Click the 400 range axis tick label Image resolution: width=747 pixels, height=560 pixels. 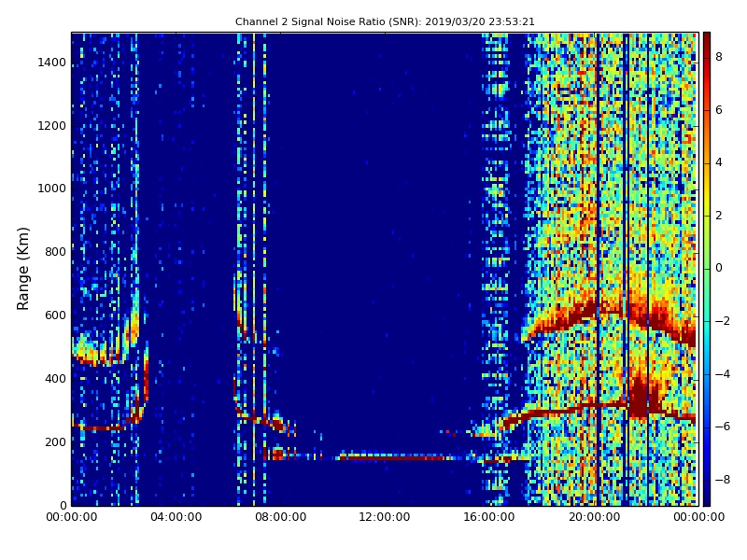click(x=55, y=379)
